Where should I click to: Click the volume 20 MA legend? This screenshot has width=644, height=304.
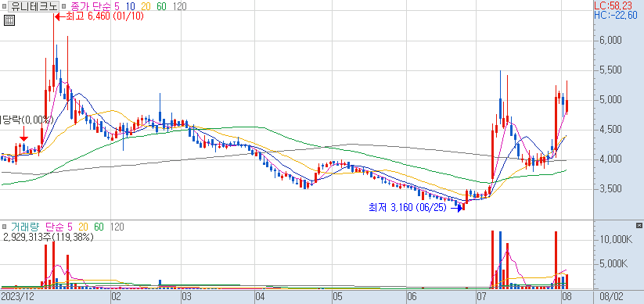[83, 227]
